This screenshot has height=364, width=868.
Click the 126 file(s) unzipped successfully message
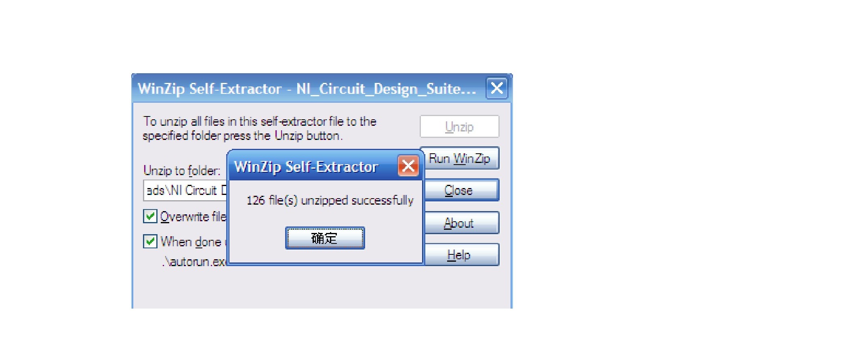pyautogui.click(x=330, y=200)
